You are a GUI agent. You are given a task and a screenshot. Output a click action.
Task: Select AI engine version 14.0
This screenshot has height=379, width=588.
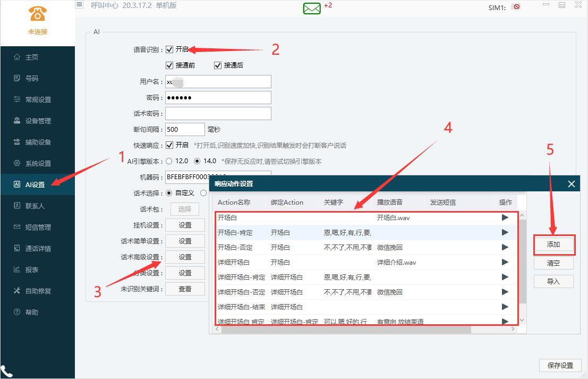(197, 161)
